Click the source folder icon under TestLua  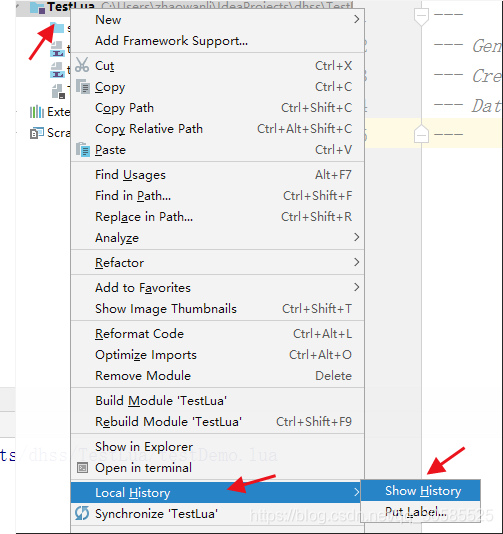tap(57, 28)
